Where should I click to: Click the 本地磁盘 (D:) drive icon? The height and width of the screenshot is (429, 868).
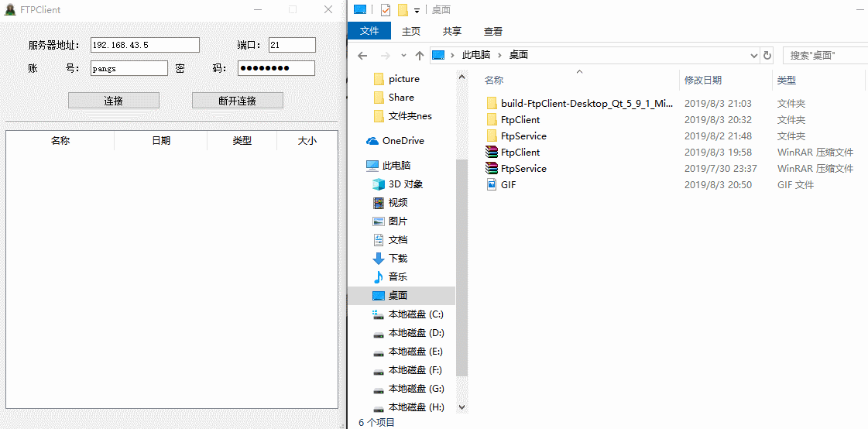click(x=379, y=334)
